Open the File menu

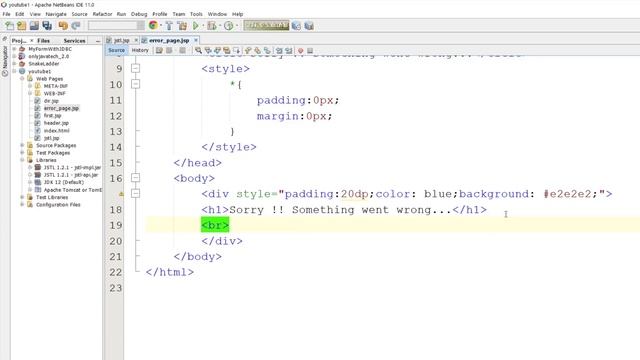tap(7, 14)
